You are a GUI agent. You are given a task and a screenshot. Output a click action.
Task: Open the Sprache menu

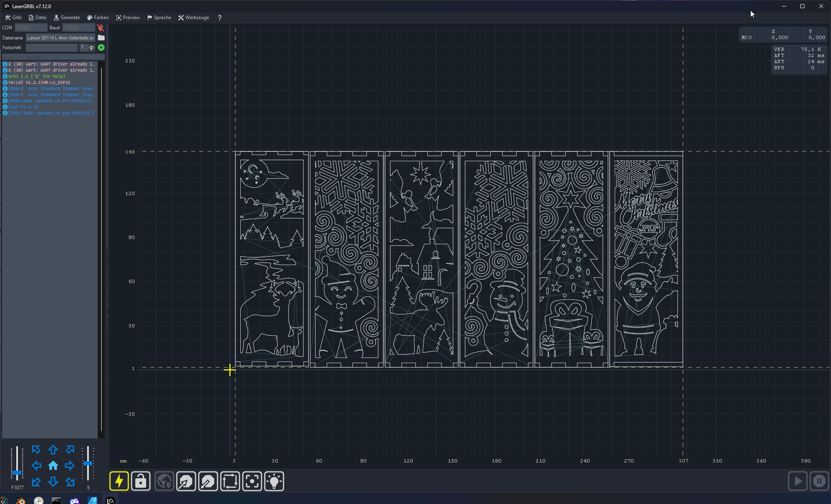tap(159, 18)
